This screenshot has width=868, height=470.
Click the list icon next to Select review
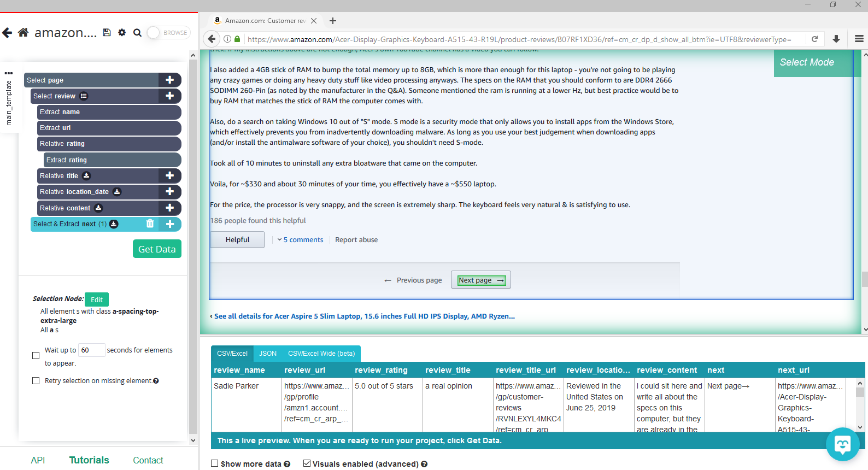[84, 96]
